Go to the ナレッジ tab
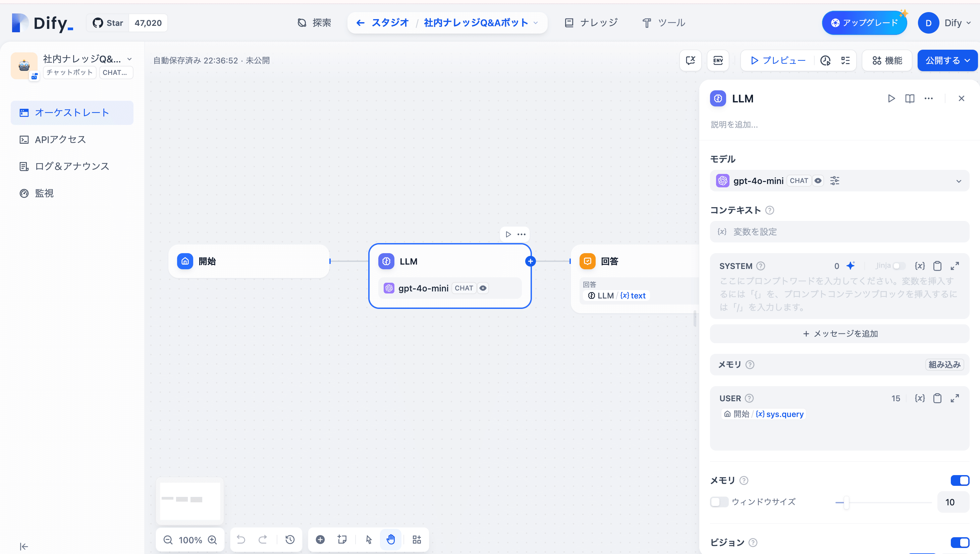This screenshot has height=554, width=980. click(x=591, y=23)
